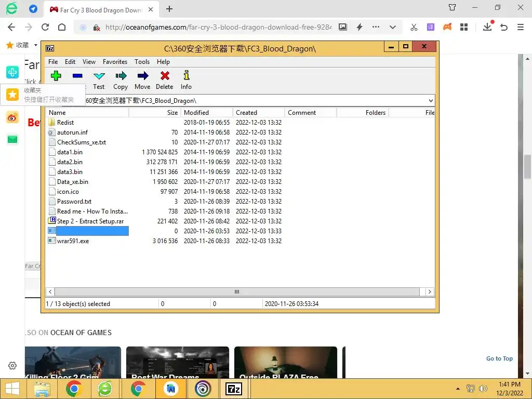The image size is (532, 399).
Task: Click the undo restore closed tab icon
Action: pyautogui.click(x=504, y=27)
